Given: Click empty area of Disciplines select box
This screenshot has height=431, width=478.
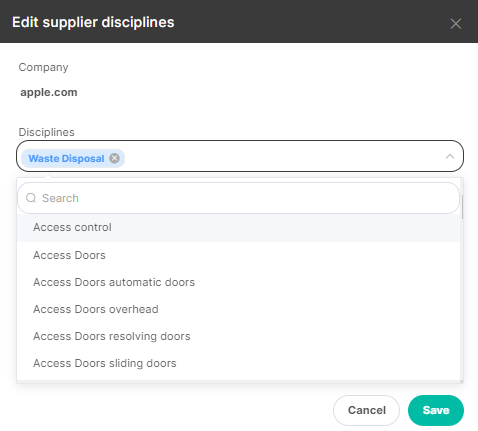Looking at the screenshot, I should point(283,156).
